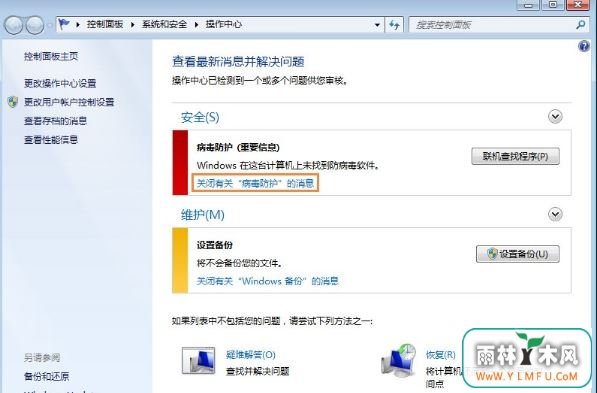This screenshot has width=597, height=393.
Task: Open 查看存档的消息 link
Action: [56, 121]
